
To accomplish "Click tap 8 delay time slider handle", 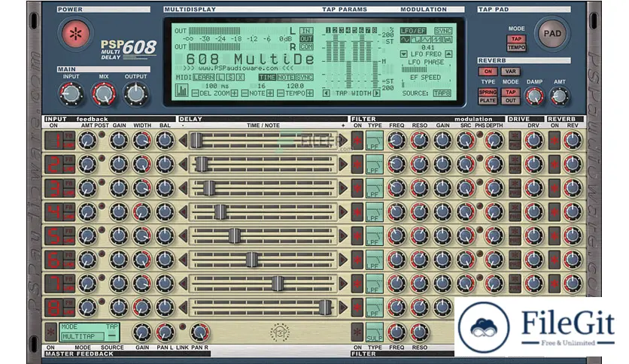I will tap(325, 308).
